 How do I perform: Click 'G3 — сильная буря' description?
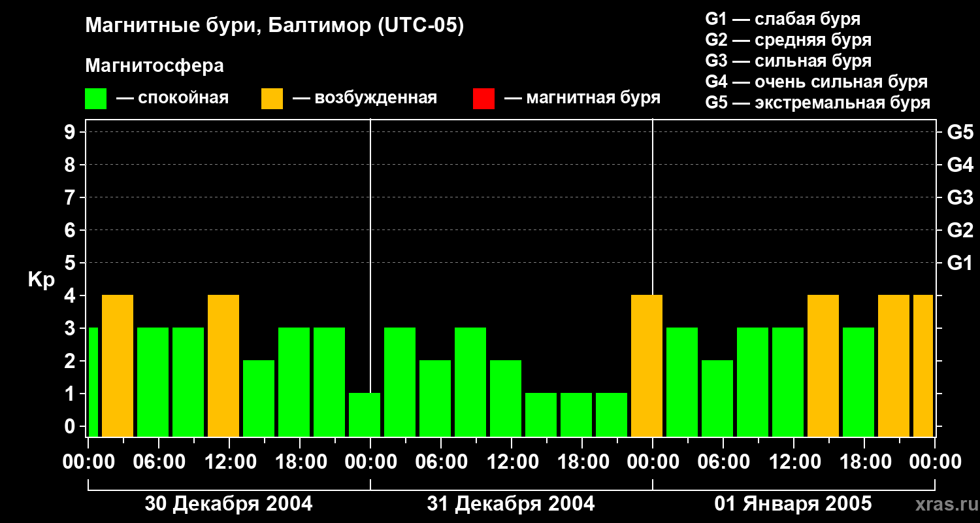pyautogui.click(x=788, y=61)
